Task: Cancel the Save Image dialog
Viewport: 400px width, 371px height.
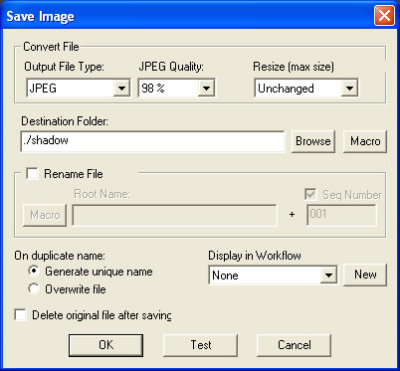Action: coord(294,345)
